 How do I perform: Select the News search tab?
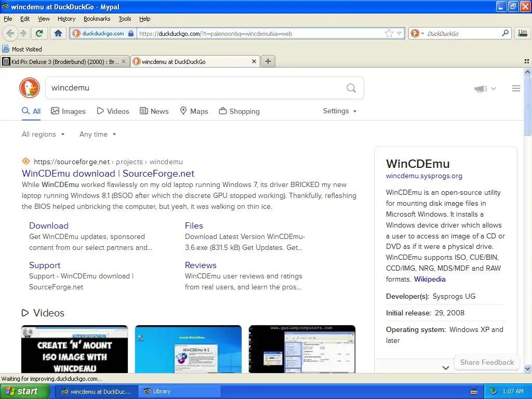click(154, 111)
